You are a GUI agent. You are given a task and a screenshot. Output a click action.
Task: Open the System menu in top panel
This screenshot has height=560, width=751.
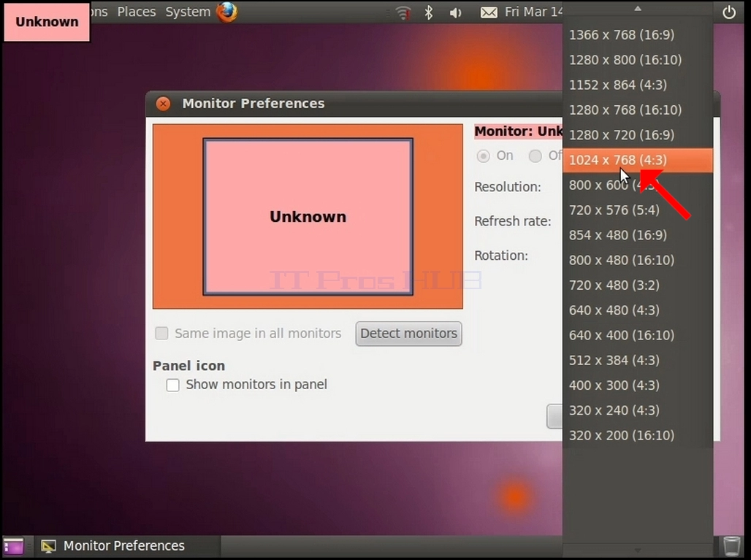tap(188, 12)
